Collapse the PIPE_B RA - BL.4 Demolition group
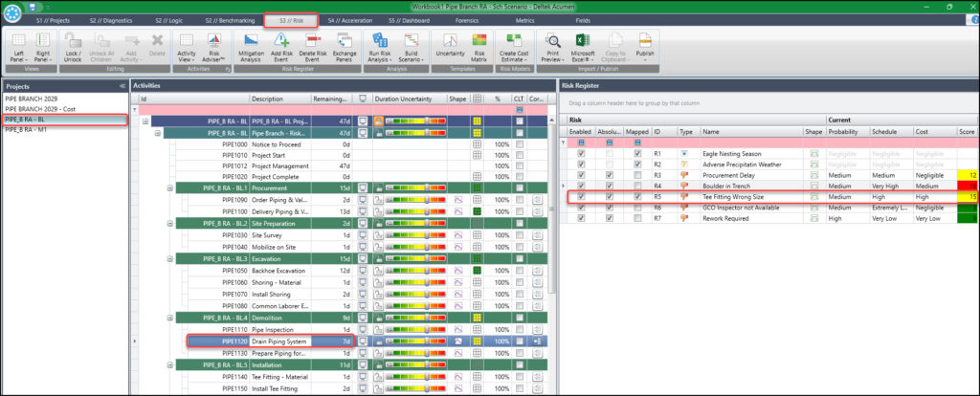The image size is (980, 396). tap(170, 318)
